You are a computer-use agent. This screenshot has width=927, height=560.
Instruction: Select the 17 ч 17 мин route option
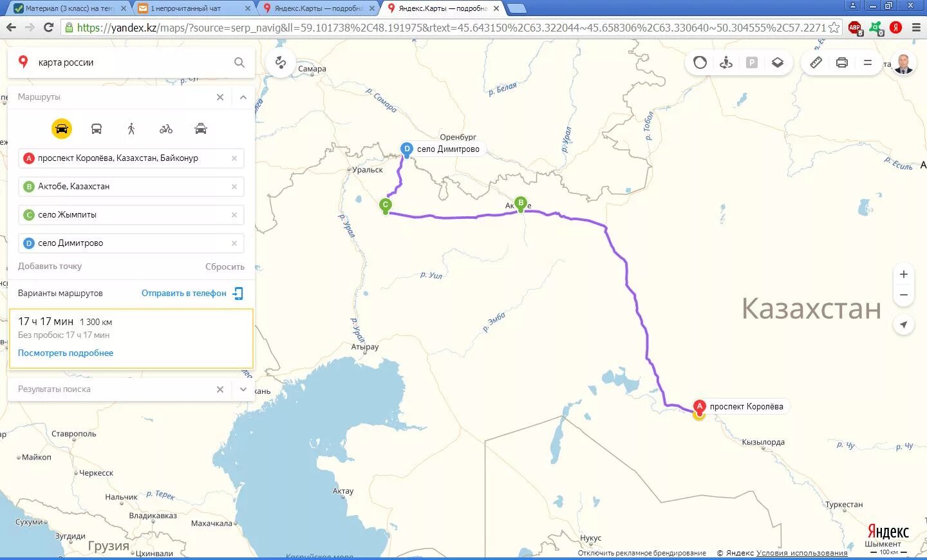131,339
